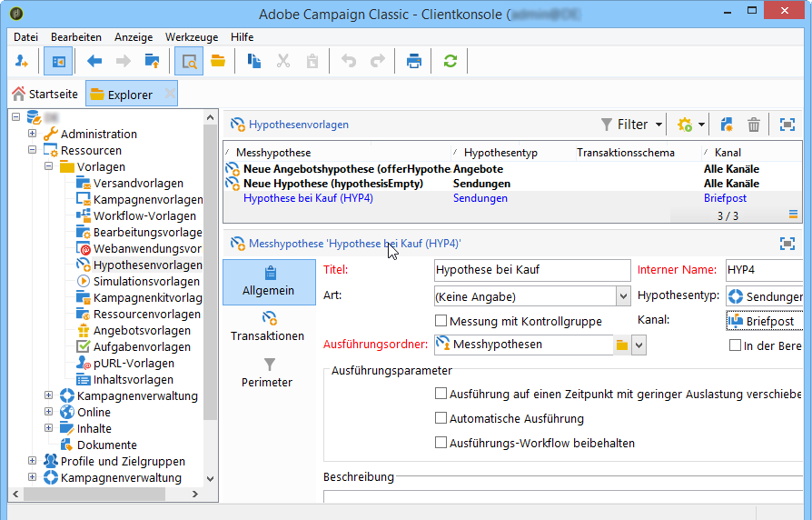Select Workflow-Vorlagen in the tree
The image size is (812, 520).
tap(144, 215)
